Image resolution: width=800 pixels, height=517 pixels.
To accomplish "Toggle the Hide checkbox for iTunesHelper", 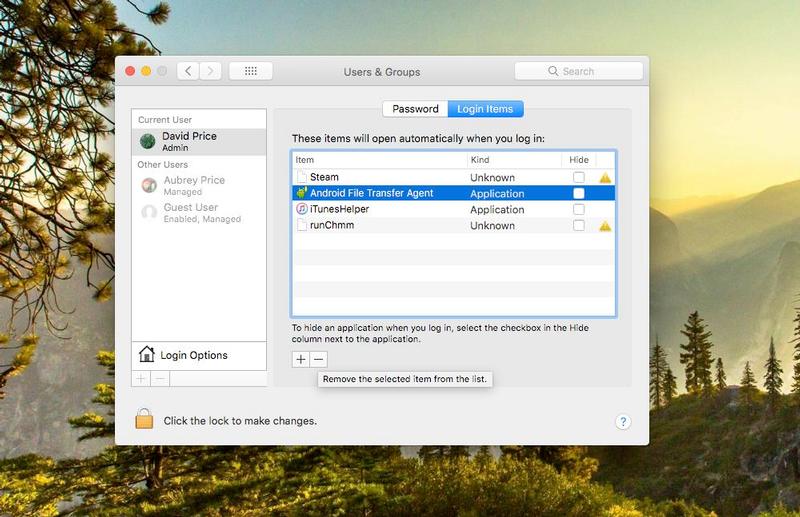I will pyautogui.click(x=579, y=209).
